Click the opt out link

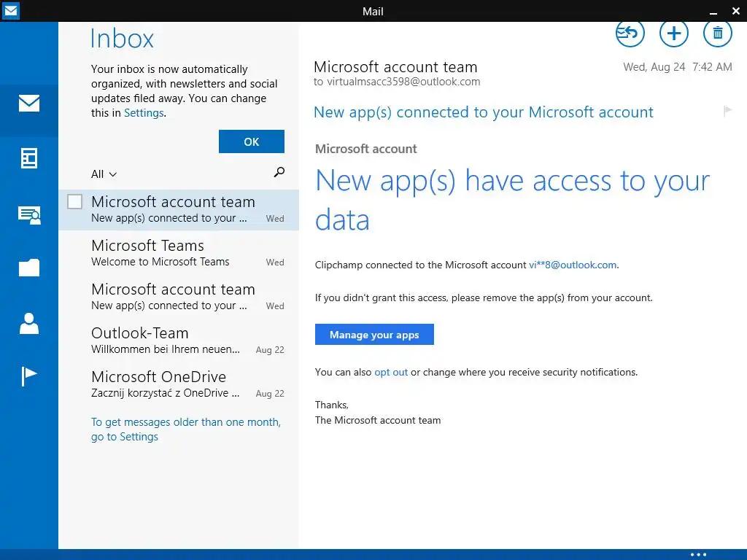pyautogui.click(x=391, y=372)
